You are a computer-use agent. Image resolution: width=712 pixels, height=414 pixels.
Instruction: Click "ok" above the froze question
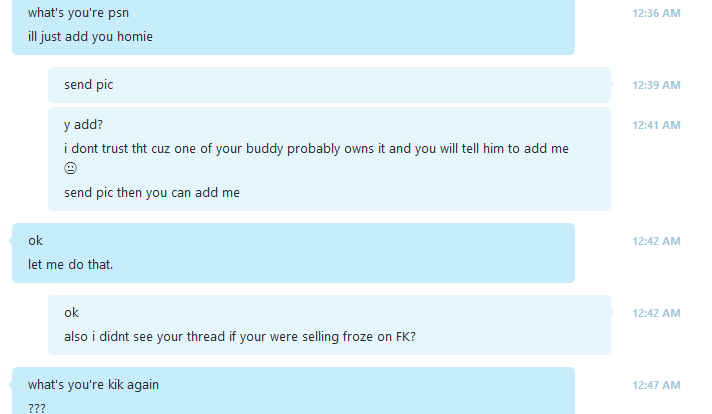tap(71, 313)
